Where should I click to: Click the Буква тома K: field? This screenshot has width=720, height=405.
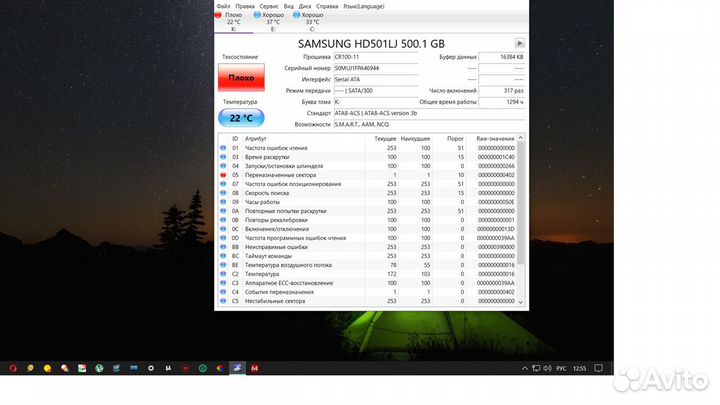376,102
